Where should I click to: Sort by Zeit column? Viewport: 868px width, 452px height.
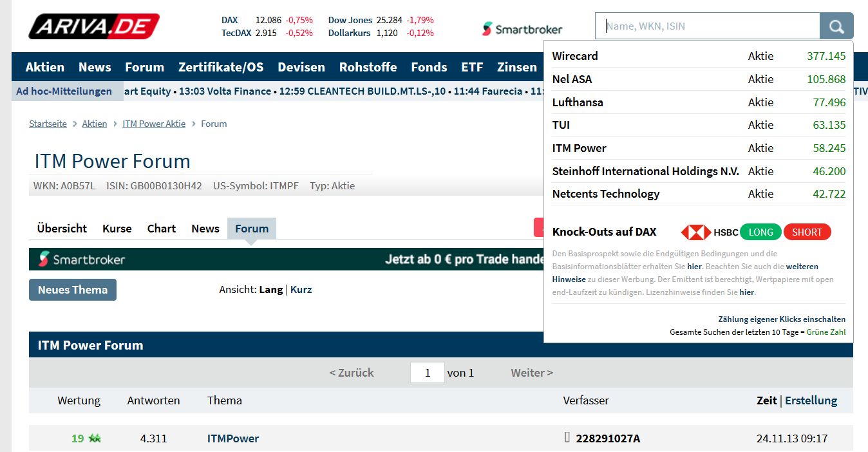pyautogui.click(x=766, y=400)
